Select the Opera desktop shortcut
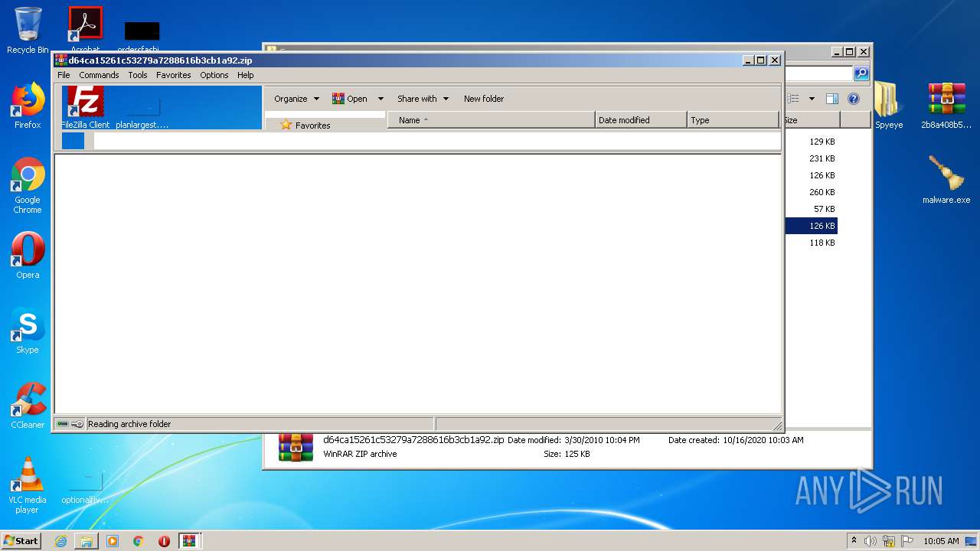The image size is (980, 551). tap(28, 256)
